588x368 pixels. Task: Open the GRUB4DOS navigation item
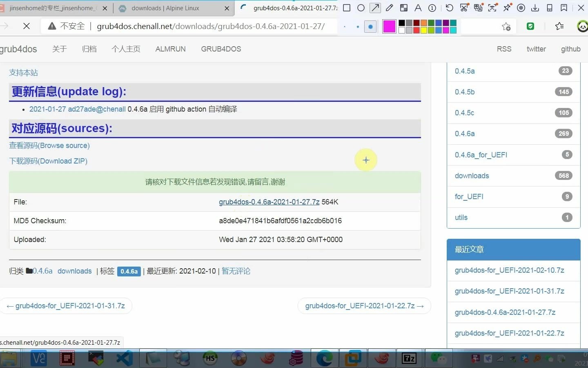(x=221, y=49)
